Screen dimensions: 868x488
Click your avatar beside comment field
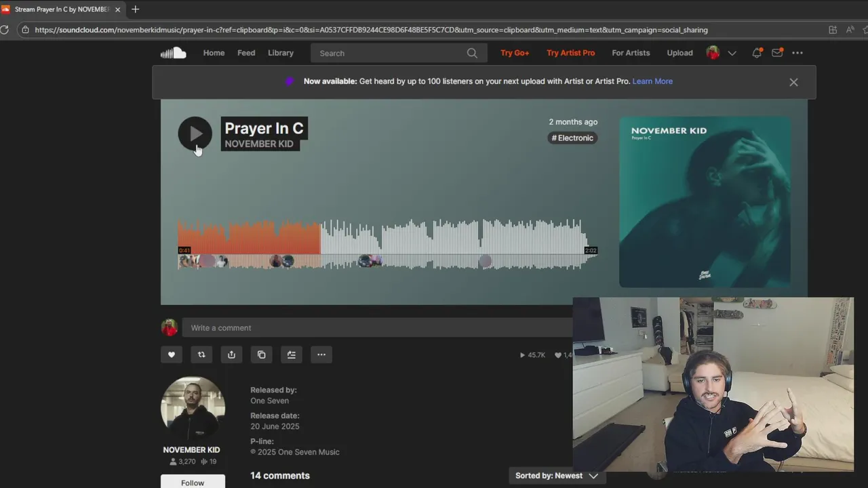tap(169, 328)
